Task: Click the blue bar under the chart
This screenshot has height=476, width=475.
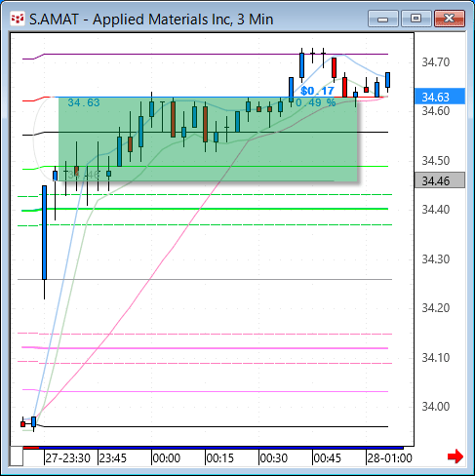Action: click(221, 448)
